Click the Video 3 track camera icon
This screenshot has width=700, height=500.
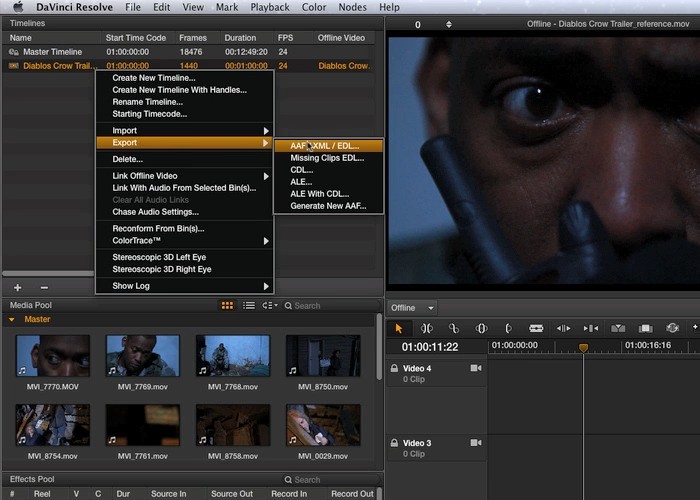[476, 443]
